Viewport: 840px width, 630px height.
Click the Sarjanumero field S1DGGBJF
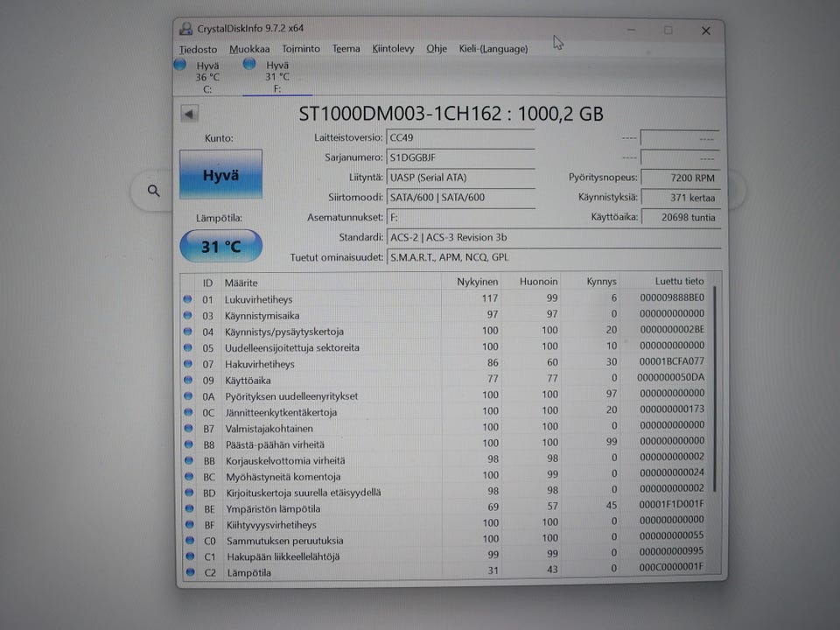click(x=460, y=157)
